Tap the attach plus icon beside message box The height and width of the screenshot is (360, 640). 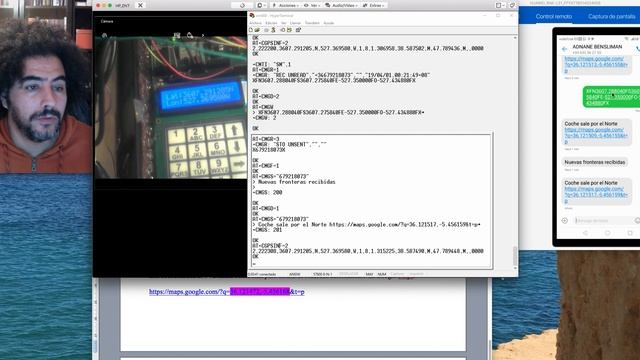pos(564,220)
